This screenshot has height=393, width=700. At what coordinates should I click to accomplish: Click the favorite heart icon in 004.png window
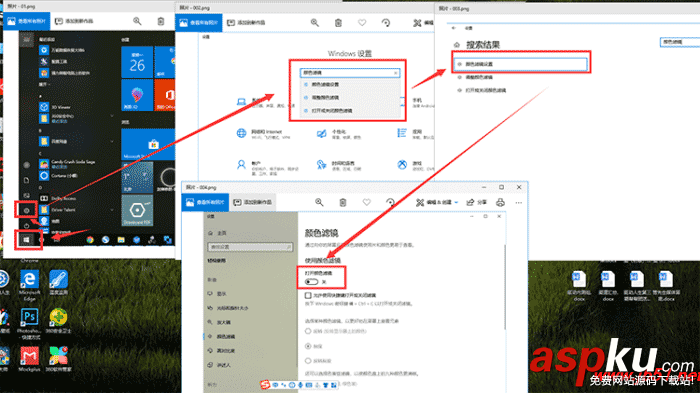coord(367,202)
